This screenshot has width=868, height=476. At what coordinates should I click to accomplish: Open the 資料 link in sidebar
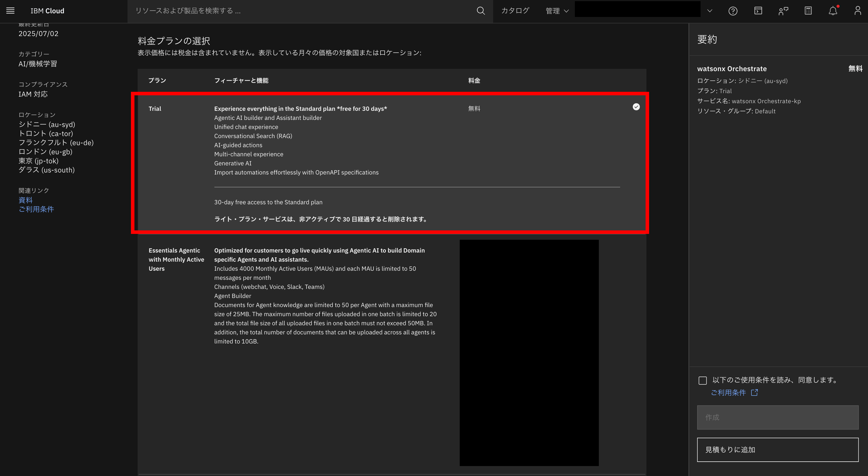26,200
